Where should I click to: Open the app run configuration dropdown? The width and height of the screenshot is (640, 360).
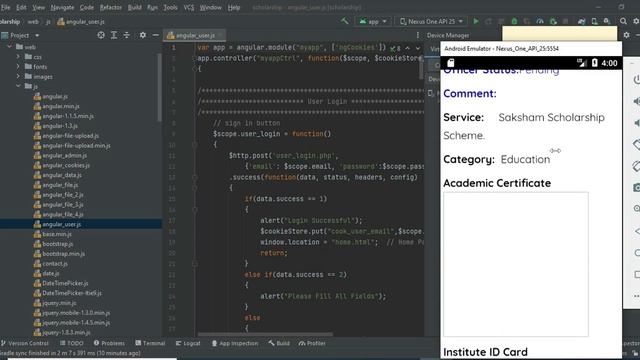pos(373,21)
